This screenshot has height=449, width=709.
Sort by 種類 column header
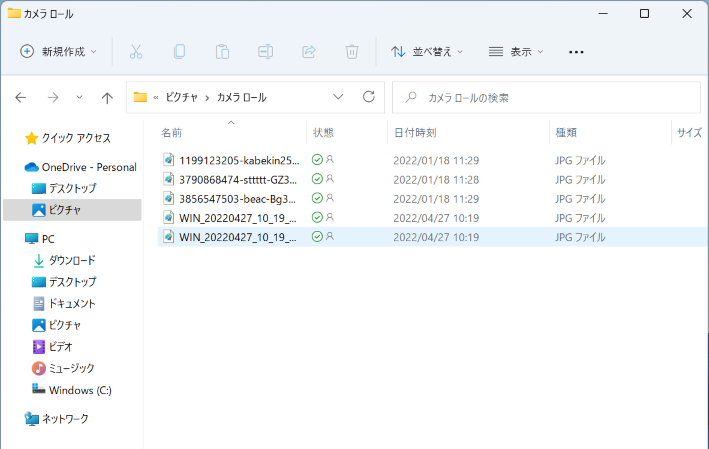566,132
